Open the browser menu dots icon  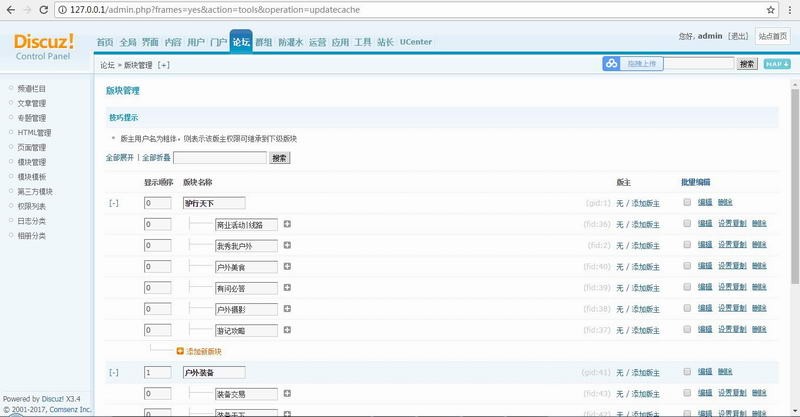coord(789,10)
